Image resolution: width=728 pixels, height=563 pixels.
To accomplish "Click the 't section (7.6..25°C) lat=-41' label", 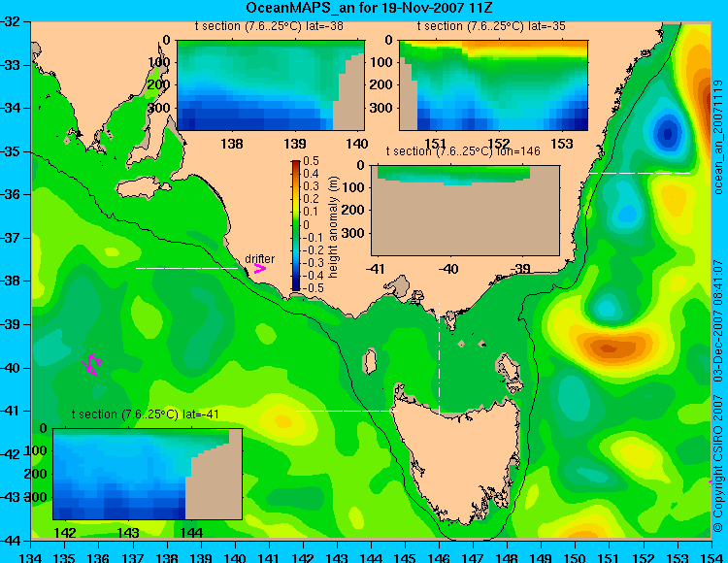I will 146,414.
